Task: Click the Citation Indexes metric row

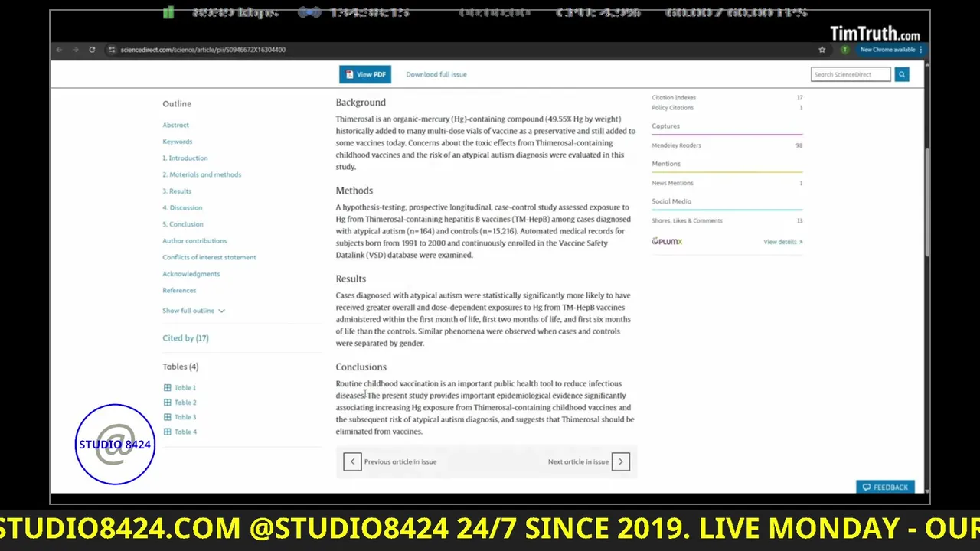Action: (727, 98)
